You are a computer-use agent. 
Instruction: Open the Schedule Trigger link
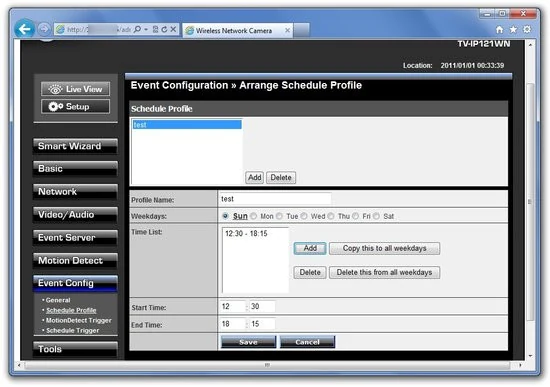(x=73, y=331)
